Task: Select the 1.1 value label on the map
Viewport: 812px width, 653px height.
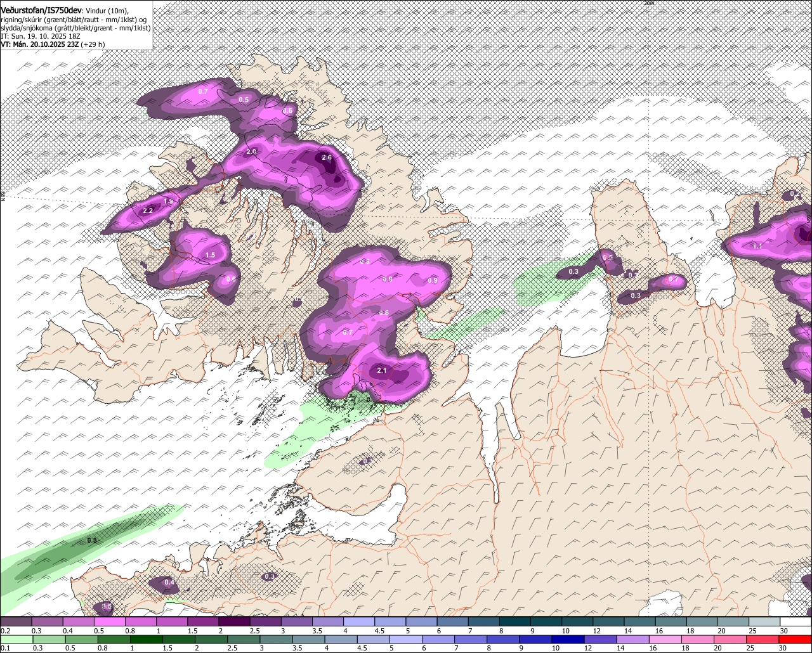Action: point(757,245)
